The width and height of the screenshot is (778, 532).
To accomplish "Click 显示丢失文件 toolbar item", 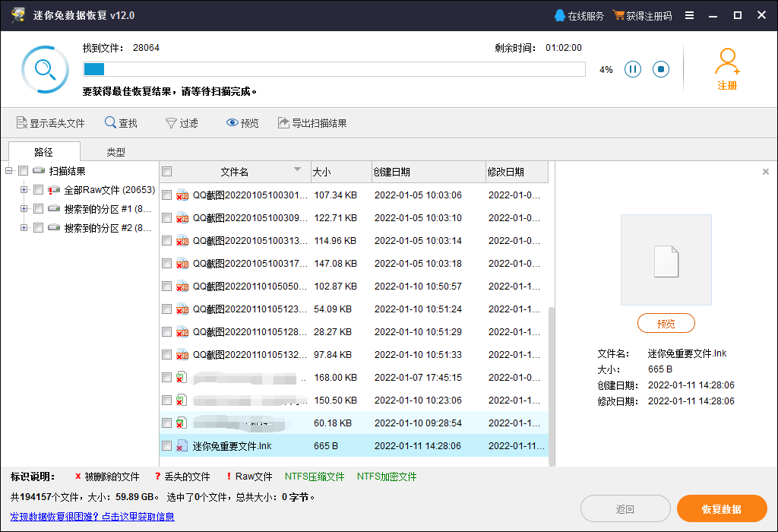I will coord(51,122).
